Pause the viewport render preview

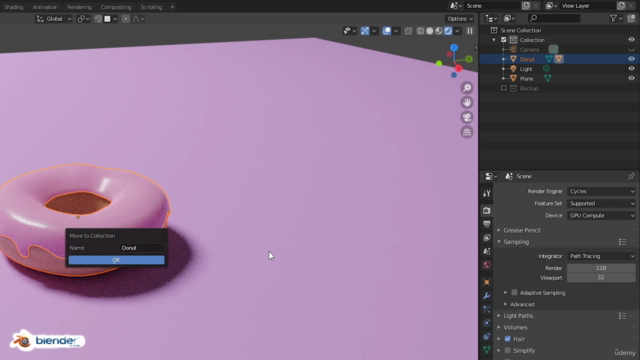click(x=470, y=31)
